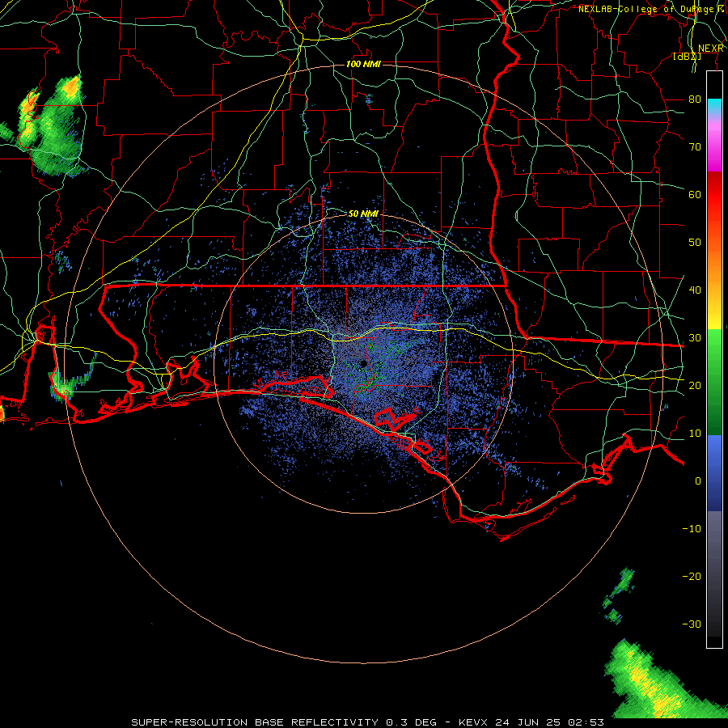Screen dimensions: 728x728
Task: Click the 0 value on the dBZ scale
Action: pos(698,481)
